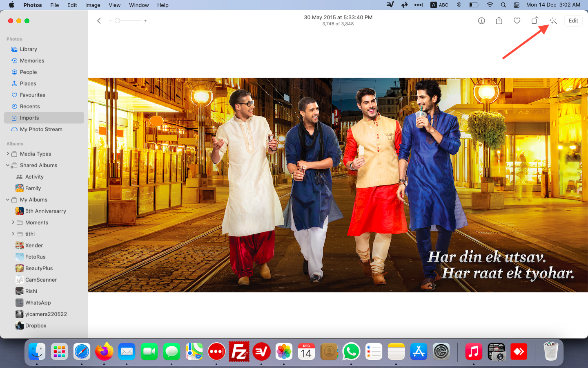Click the Bluetooth menu bar icon

click(x=459, y=5)
